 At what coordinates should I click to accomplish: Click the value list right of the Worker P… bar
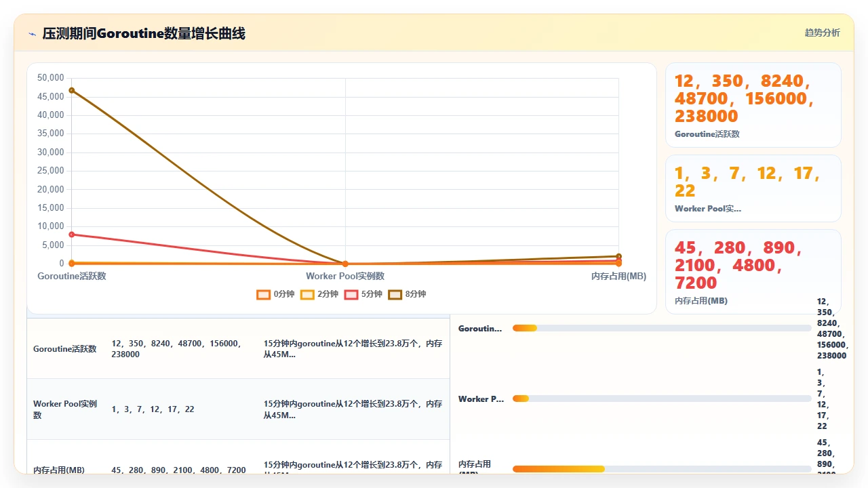(x=822, y=399)
